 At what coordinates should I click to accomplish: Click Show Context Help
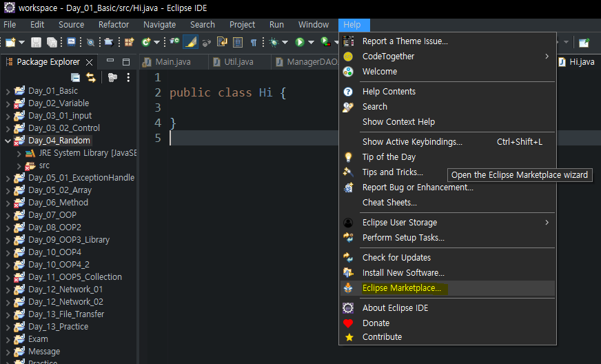tap(447, 121)
